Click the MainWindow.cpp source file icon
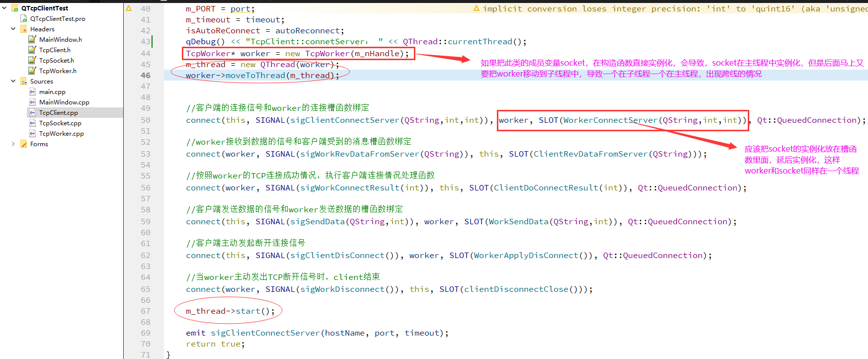868x359 pixels. pos(33,102)
